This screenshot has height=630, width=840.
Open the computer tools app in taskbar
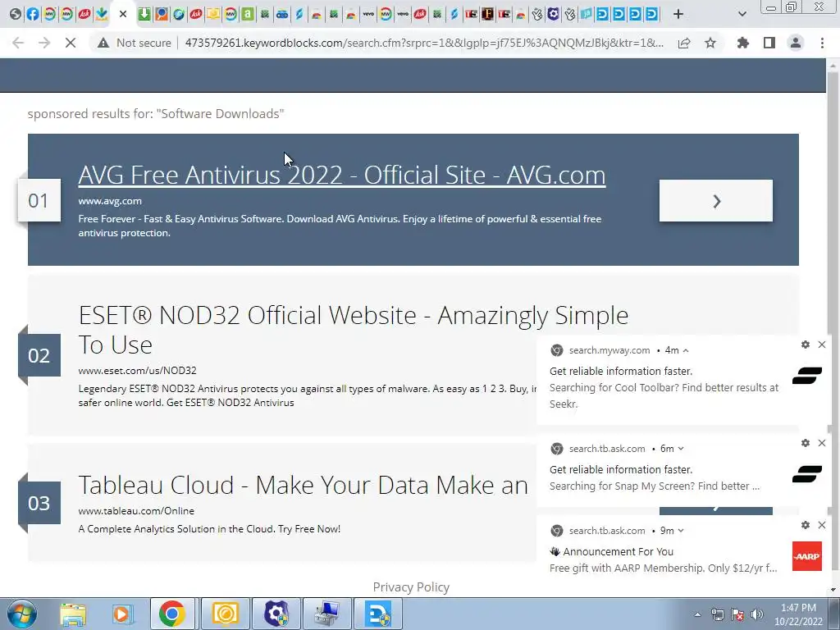[x=327, y=614]
